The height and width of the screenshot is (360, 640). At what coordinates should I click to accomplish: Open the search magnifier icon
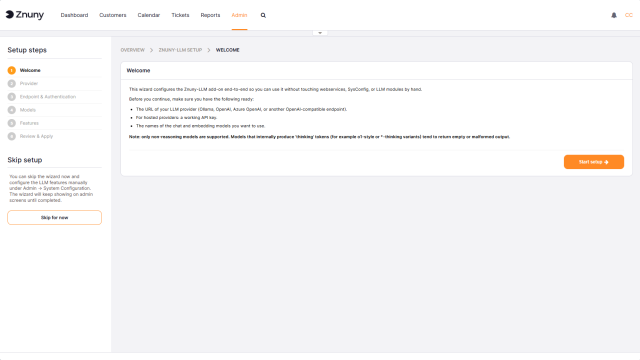click(263, 16)
